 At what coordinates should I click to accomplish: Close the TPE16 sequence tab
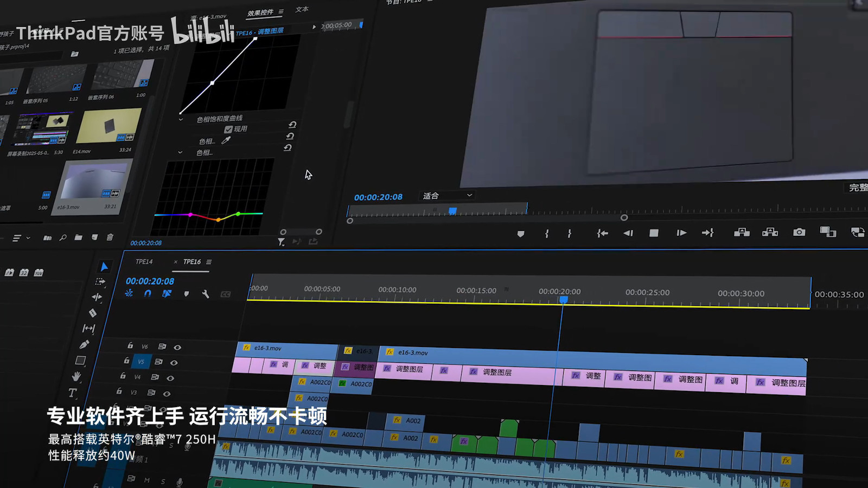176,262
